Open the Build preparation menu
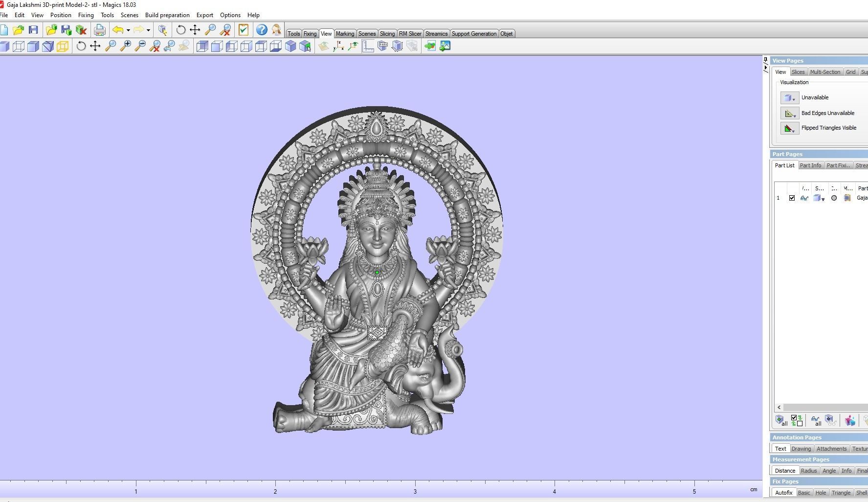 click(167, 15)
